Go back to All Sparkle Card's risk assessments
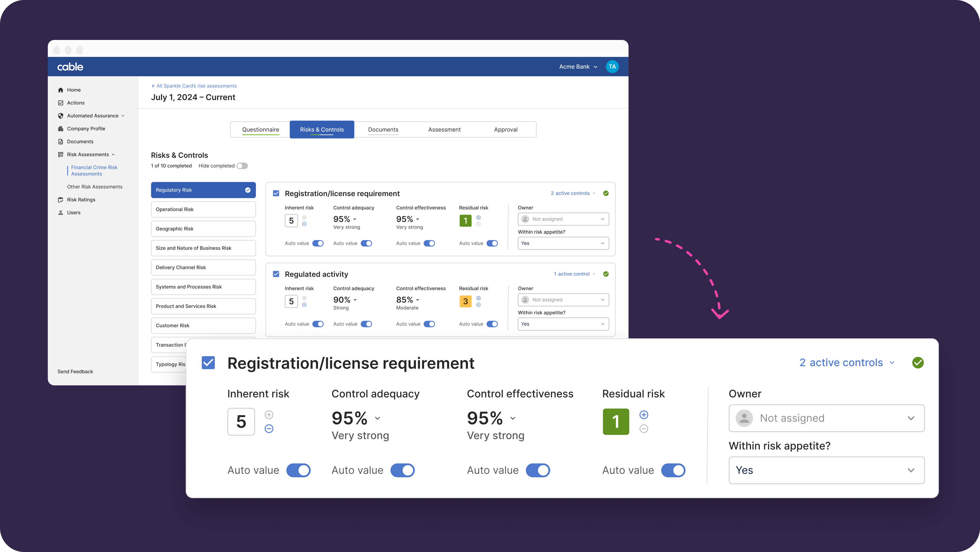The height and width of the screenshot is (552, 980). (x=194, y=86)
